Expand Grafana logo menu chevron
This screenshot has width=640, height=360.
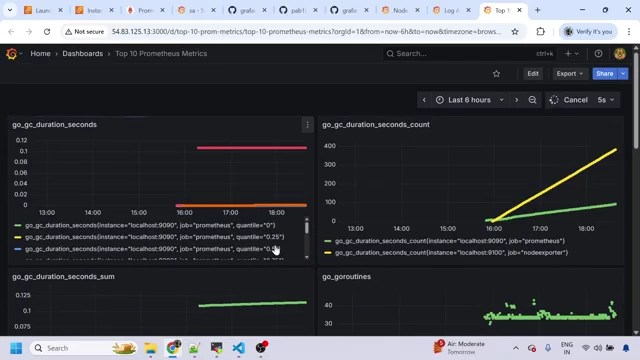pyautogui.click(x=21, y=54)
